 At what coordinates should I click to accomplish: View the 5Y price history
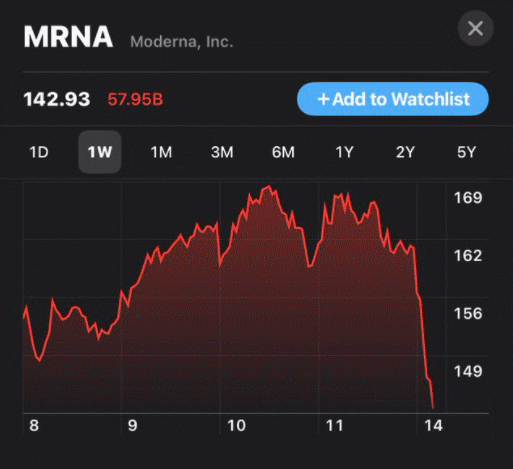[x=466, y=152]
